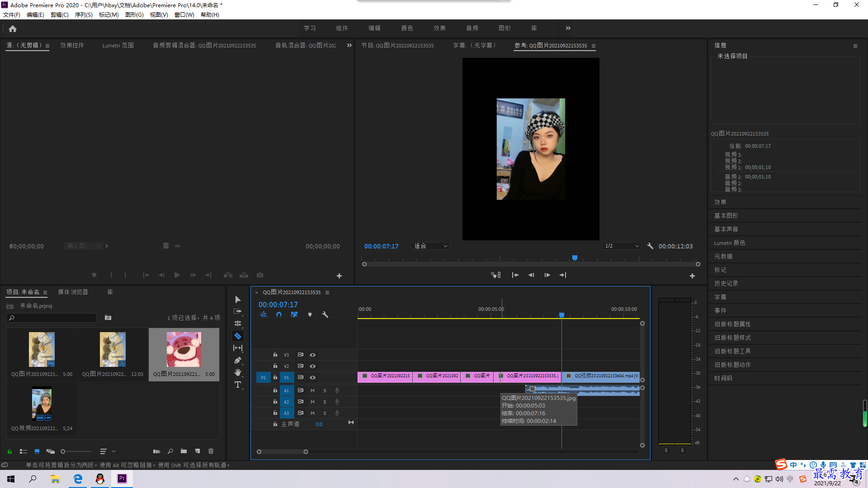Open playback resolution dropdown 1/2

[622, 246]
